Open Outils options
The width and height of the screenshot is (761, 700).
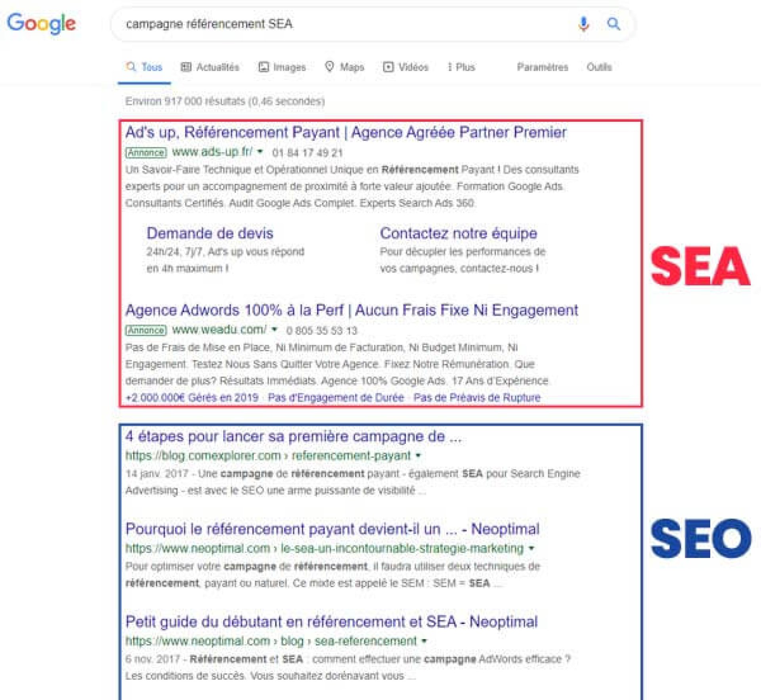point(599,67)
